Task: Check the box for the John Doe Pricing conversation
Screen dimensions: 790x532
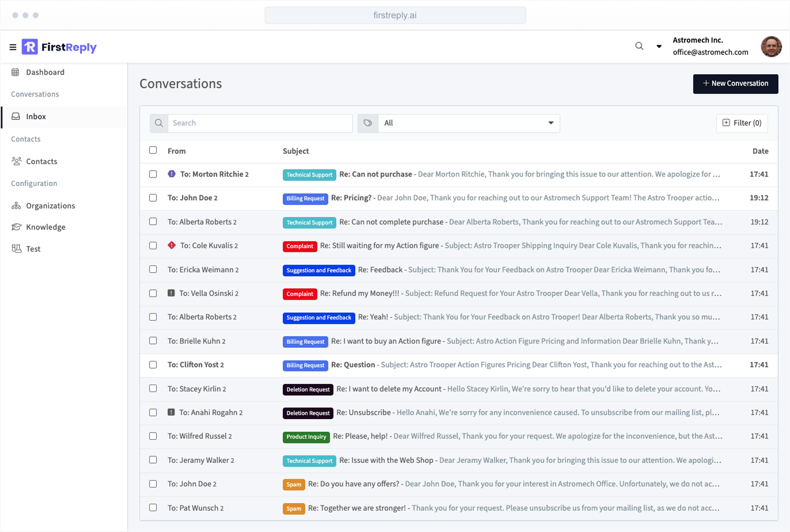Action: [153, 198]
